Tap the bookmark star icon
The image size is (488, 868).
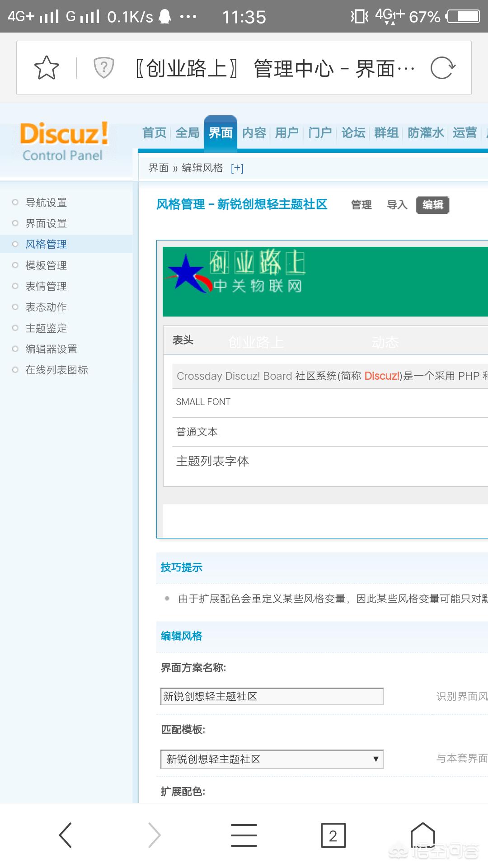click(x=47, y=68)
